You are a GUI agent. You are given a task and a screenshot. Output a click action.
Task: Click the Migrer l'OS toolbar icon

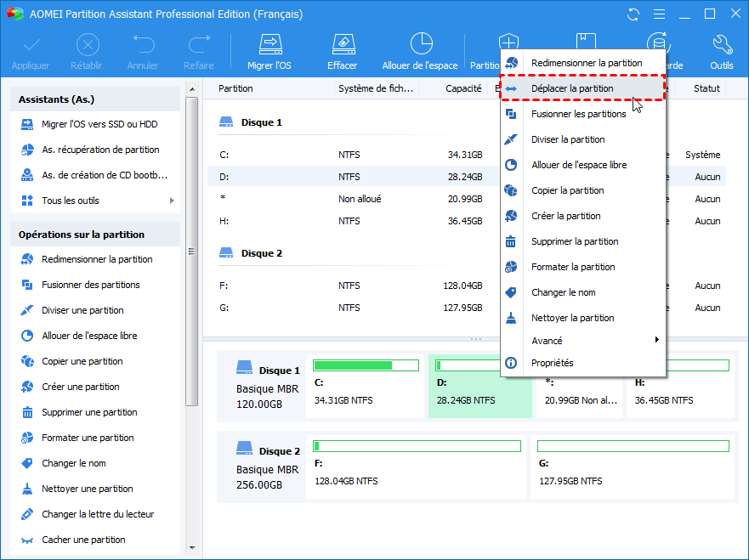point(270,52)
